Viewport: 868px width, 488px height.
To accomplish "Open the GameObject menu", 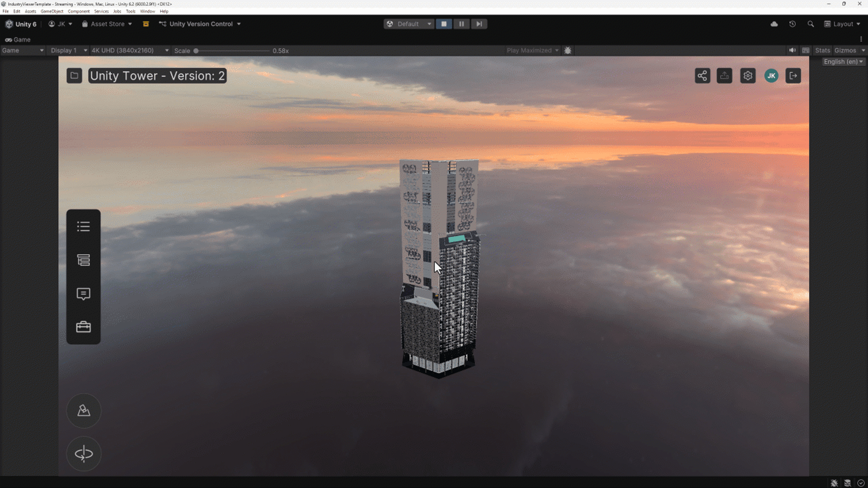I will tap(52, 11).
